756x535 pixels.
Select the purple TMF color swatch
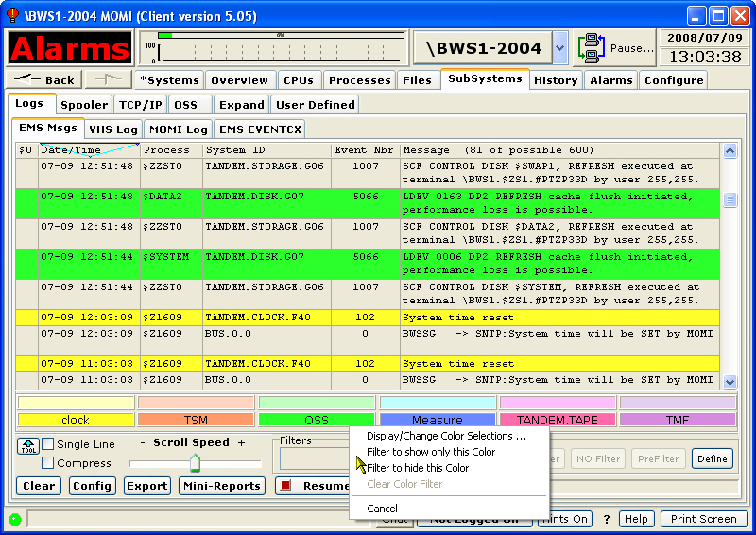coord(678,420)
